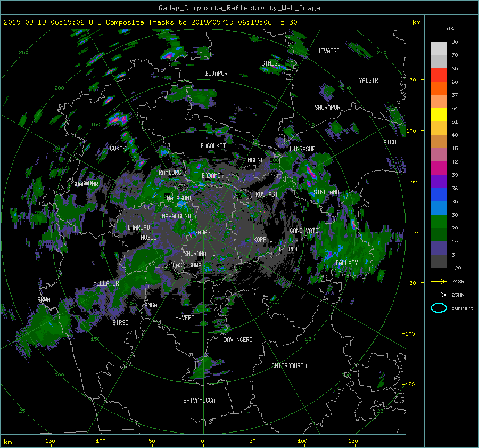Click the BIJAPUR city label
Viewport: 479px width, 448px height.
(x=216, y=74)
